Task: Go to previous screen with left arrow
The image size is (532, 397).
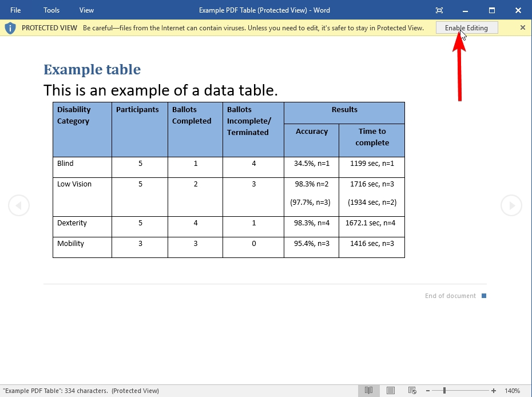Action: click(19, 205)
